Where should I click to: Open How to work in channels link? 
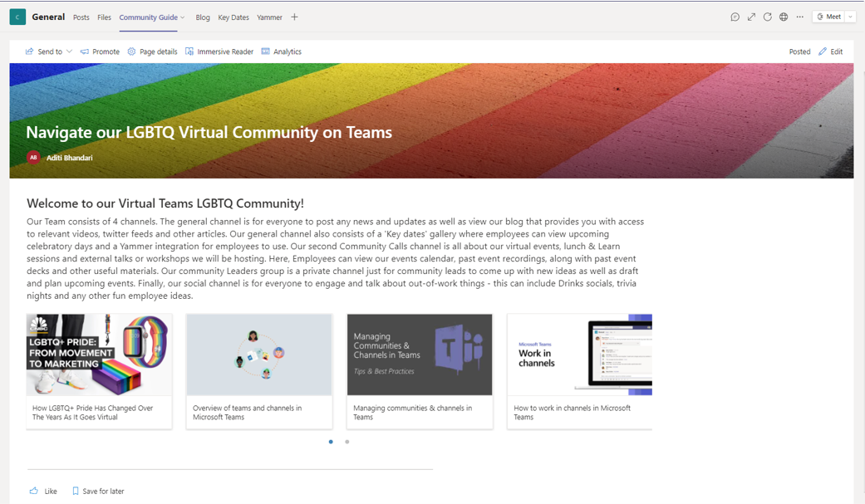[572, 413]
